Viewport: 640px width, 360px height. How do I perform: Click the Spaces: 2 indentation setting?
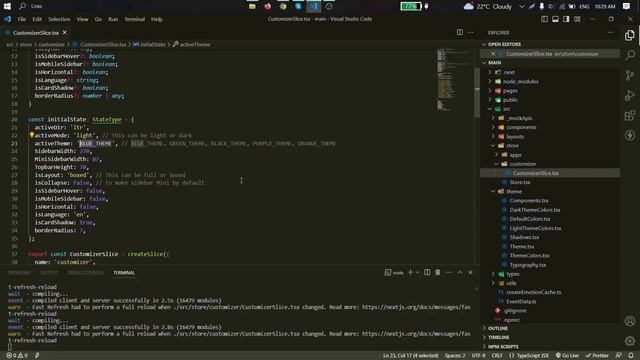(x=455, y=356)
